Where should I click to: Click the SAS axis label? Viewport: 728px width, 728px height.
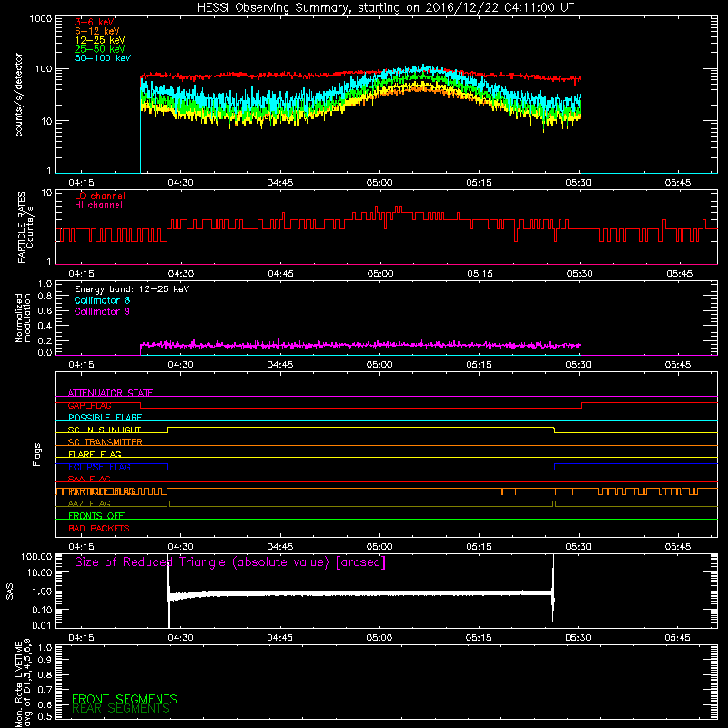pyautogui.click(x=10, y=591)
